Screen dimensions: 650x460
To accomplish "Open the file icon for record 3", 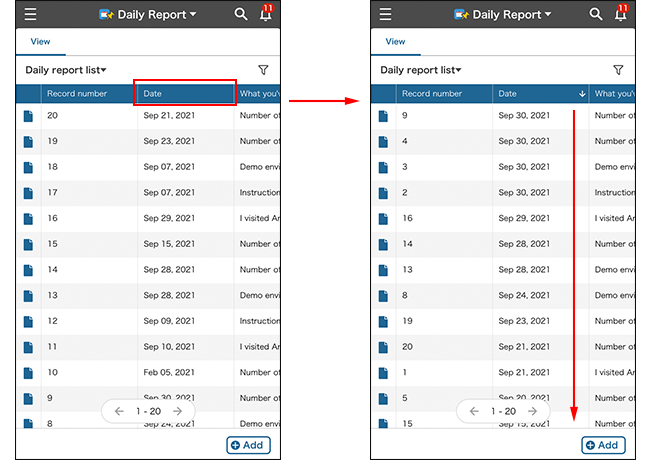I will [x=383, y=167].
